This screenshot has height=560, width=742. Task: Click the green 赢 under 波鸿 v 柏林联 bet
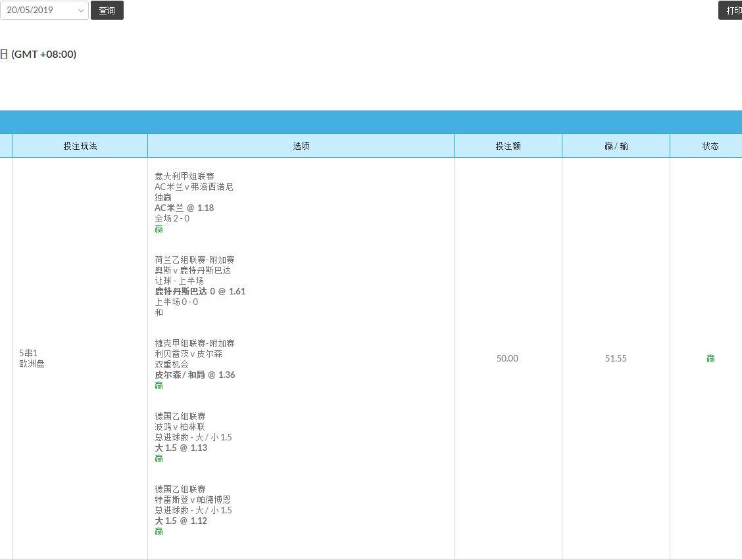[159, 458]
